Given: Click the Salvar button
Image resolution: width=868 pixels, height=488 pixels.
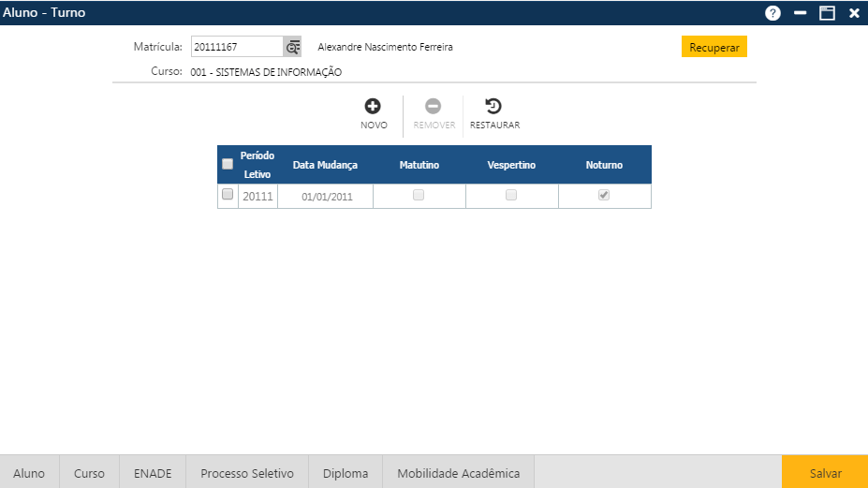Looking at the screenshot, I should [825, 473].
